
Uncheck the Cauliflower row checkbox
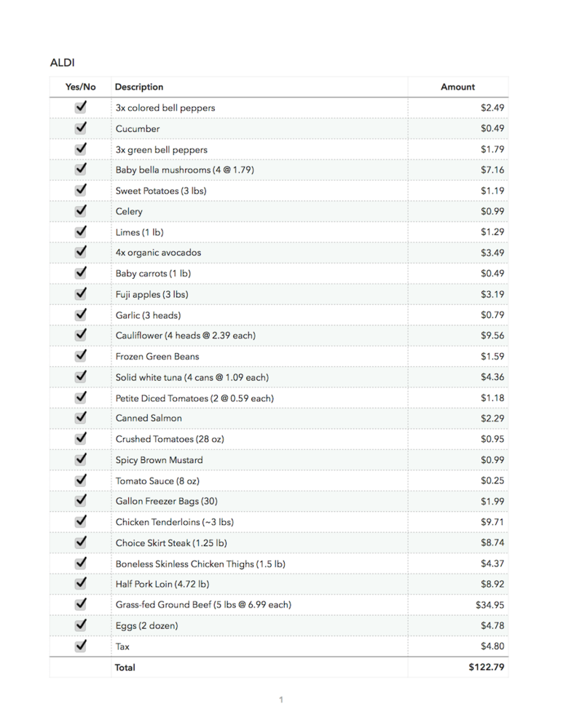tap(81, 335)
